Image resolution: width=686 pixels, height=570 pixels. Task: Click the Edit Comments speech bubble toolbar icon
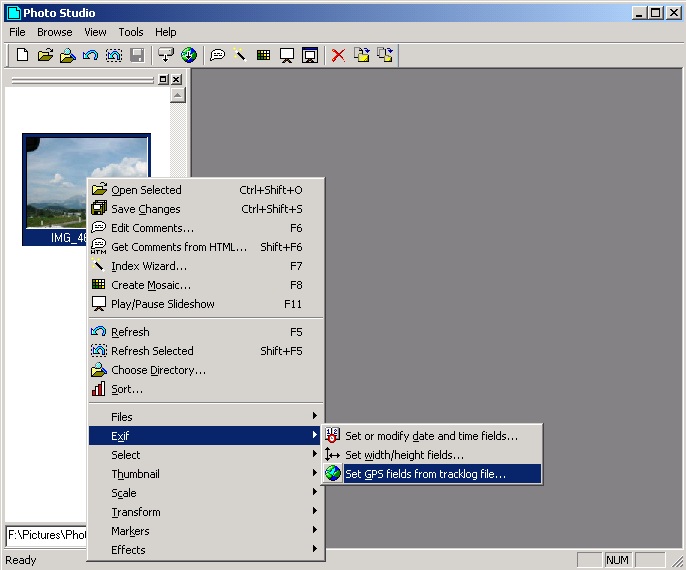tap(217, 55)
